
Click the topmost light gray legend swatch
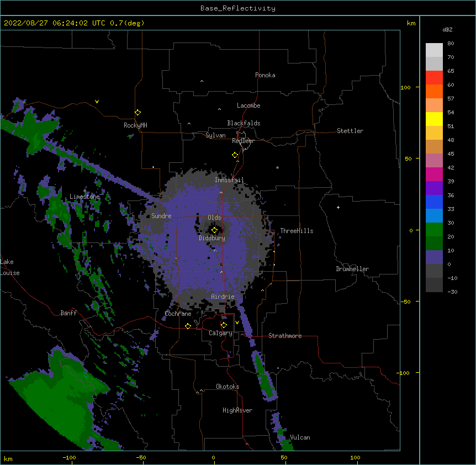(434, 50)
